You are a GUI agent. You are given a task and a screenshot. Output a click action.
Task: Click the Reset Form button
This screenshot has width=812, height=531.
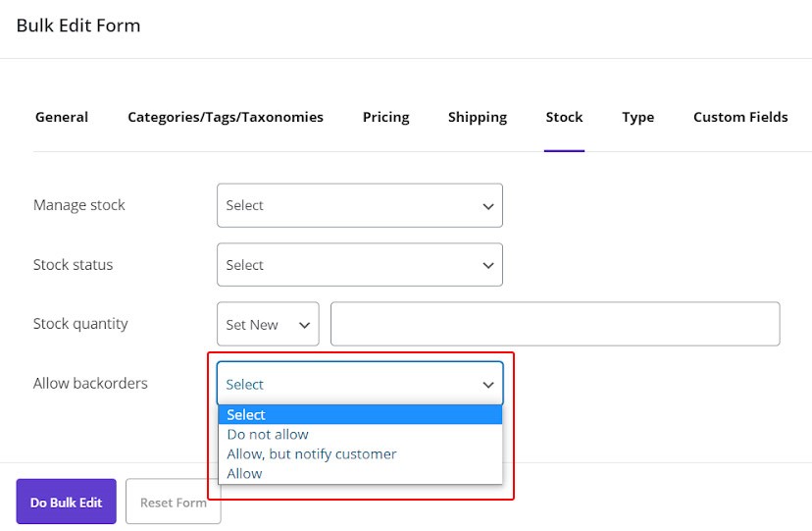[x=174, y=503]
